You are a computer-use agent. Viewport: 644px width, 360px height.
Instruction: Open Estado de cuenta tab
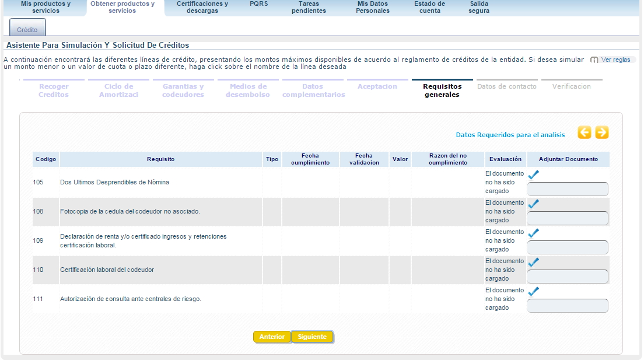(429, 7)
